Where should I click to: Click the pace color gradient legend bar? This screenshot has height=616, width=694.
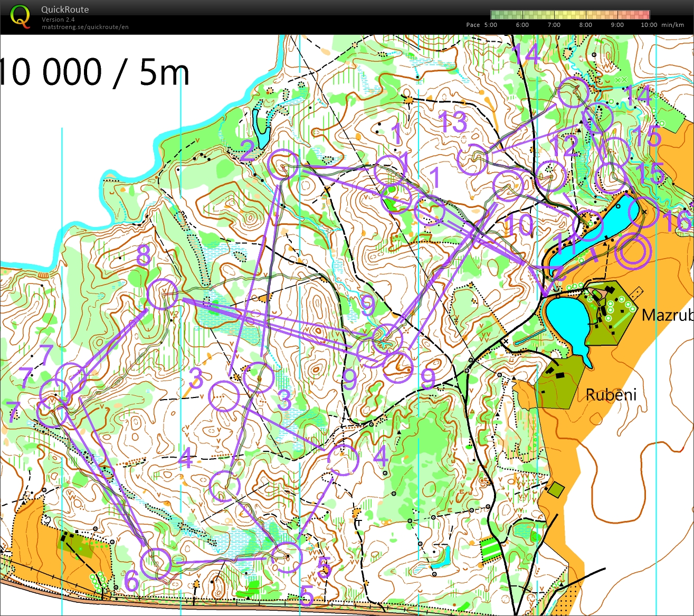click(569, 15)
